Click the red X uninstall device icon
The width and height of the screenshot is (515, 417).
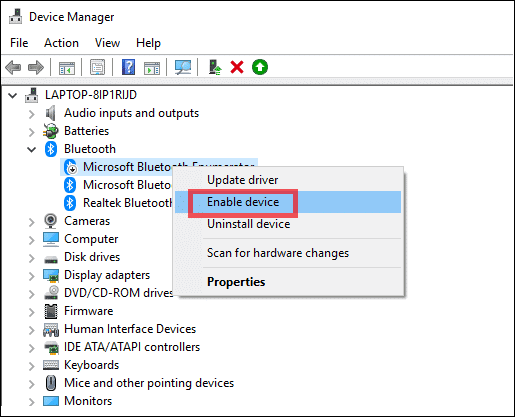[237, 67]
